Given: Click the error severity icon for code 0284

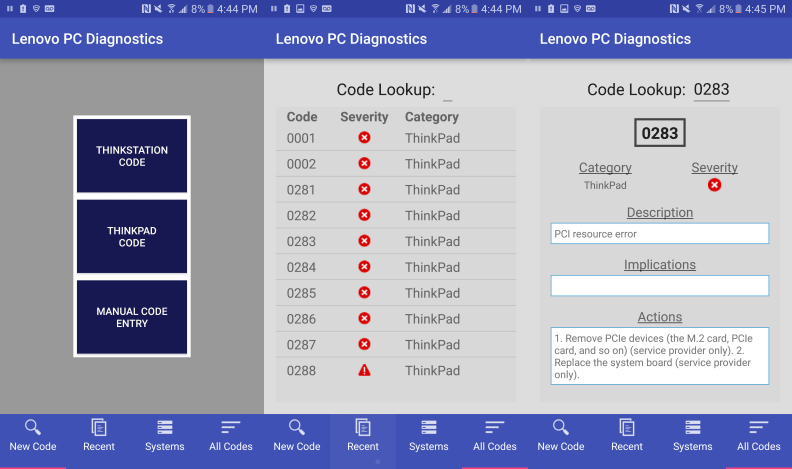Looking at the screenshot, I should (x=364, y=267).
